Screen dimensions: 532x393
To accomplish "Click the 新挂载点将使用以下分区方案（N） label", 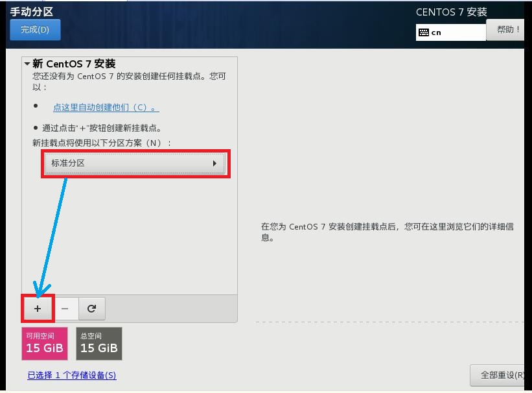I will tap(102, 143).
